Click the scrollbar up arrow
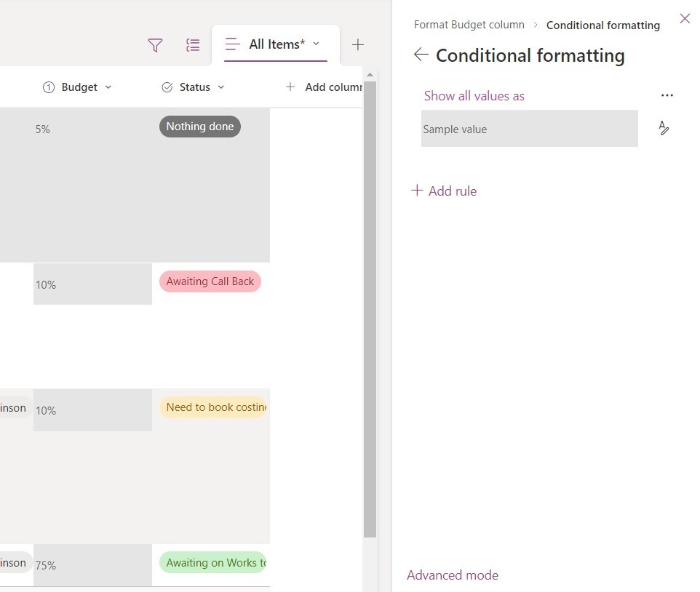 point(370,75)
